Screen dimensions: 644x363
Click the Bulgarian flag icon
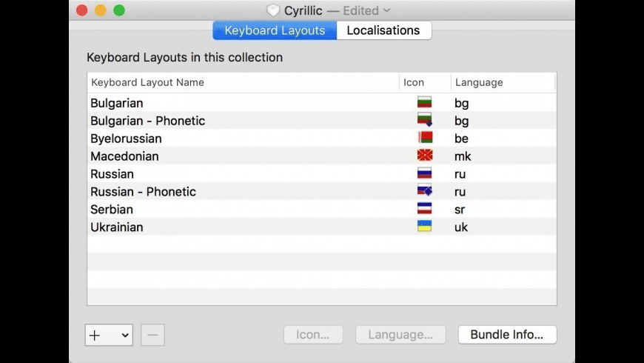coord(424,103)
